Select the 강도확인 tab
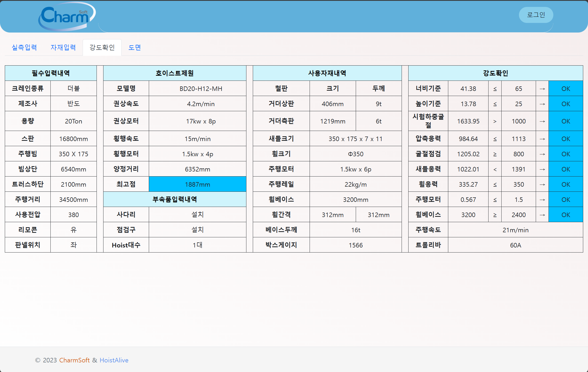 click(102, 47)
